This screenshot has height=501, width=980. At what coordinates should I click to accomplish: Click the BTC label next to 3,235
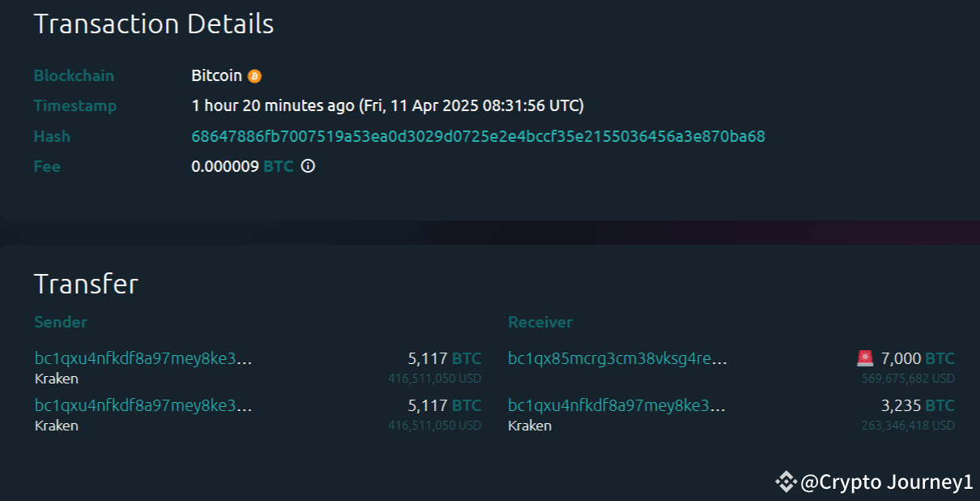coord(940,405)
